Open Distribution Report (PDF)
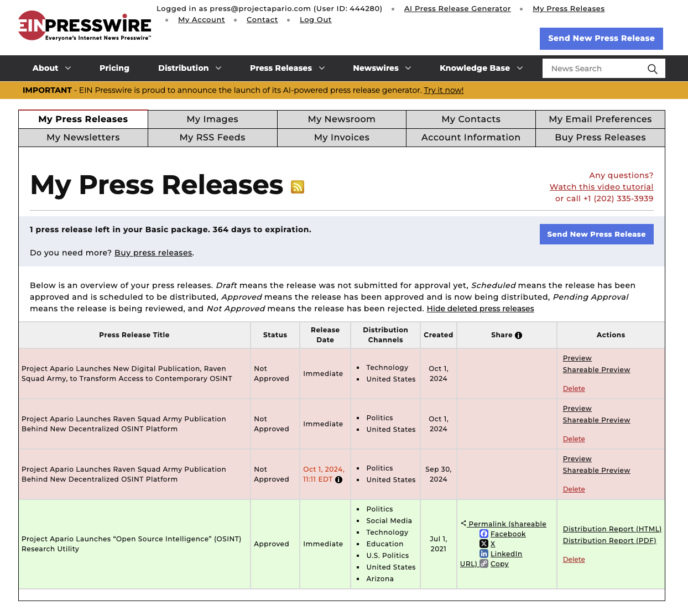 coord(609,541)
